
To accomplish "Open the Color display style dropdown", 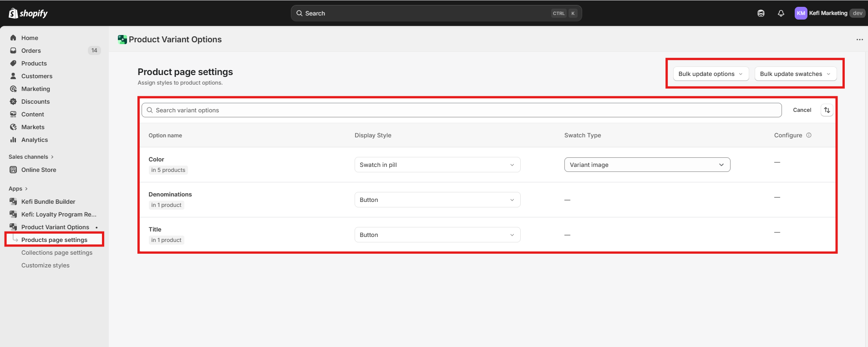I will 437,165.
